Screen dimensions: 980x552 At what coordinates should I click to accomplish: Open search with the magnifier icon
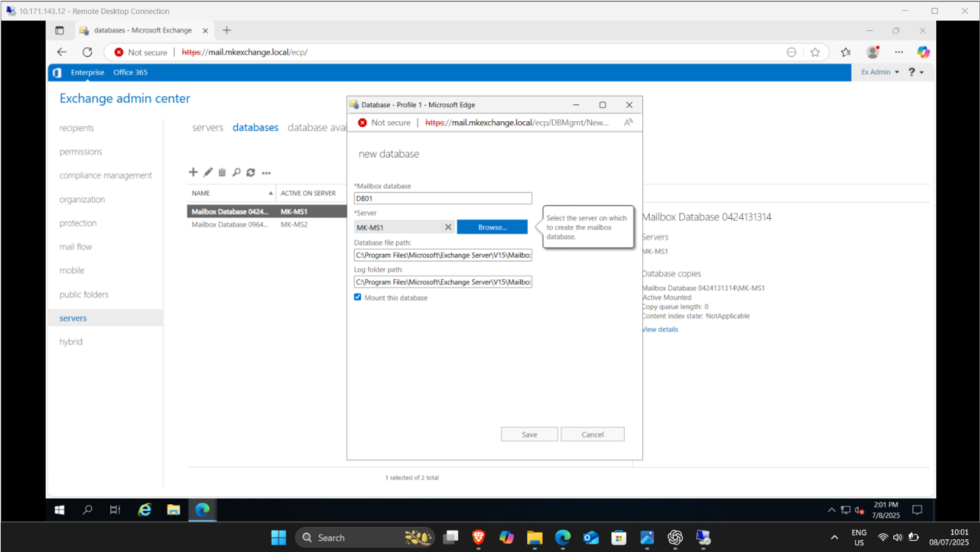[237, 172]
